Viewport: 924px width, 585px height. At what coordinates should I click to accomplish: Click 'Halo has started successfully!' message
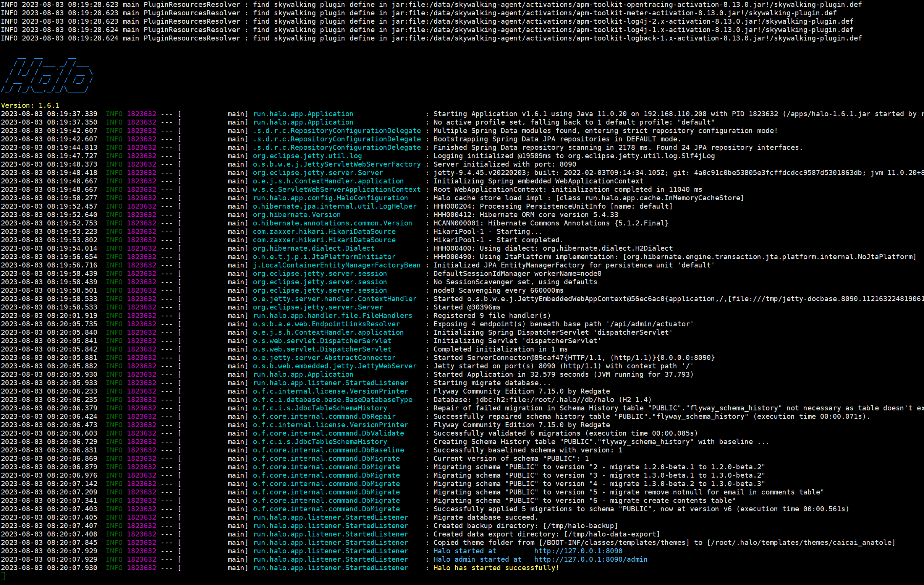[496, 568]
